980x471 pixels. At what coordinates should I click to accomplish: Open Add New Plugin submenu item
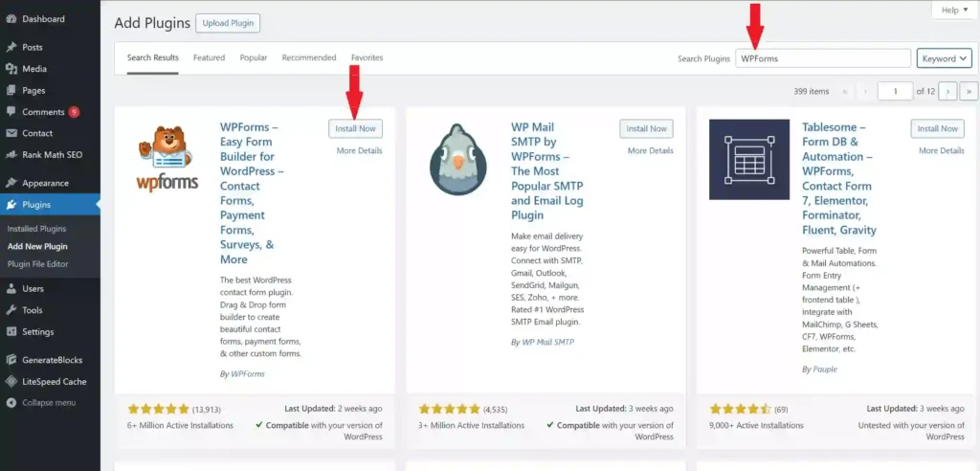(x=37, y=246)
